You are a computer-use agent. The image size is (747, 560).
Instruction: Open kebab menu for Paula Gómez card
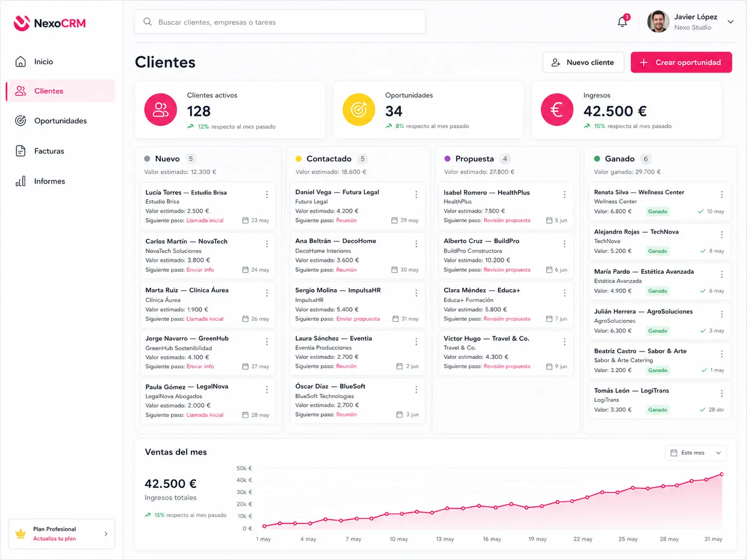tap(267, 389)
